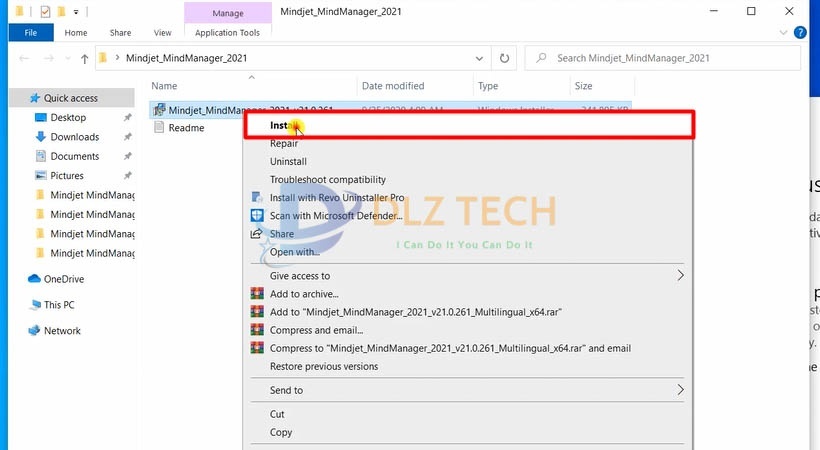
Task: Open This PC in navigation pane
Action: tap(59, 305)
